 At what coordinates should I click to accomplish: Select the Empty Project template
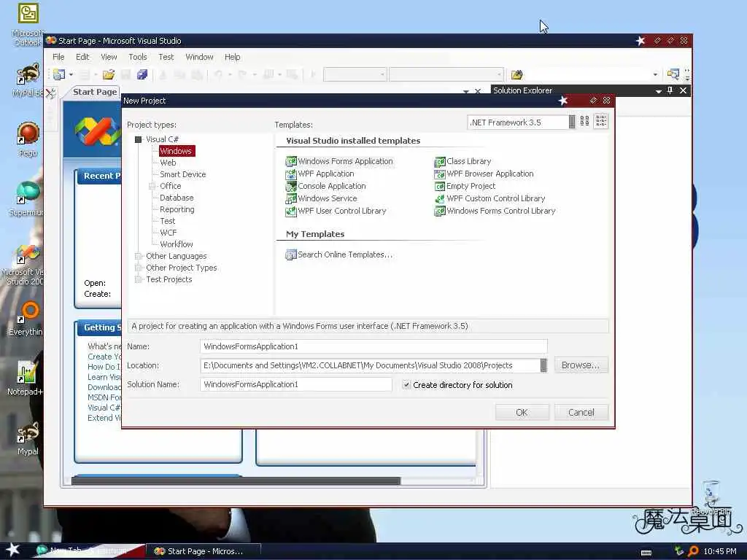pos(465,186)
